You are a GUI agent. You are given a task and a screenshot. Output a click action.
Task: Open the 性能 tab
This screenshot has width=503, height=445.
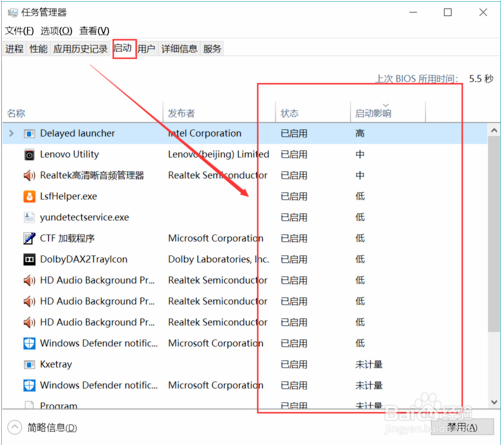pos(38,49)
